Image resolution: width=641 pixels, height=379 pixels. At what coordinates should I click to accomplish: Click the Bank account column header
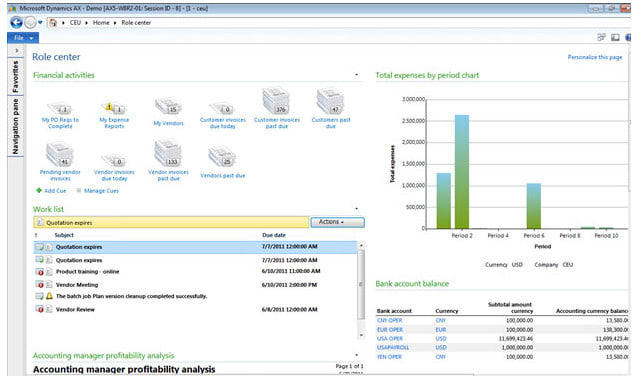click(x=394, y=311)
